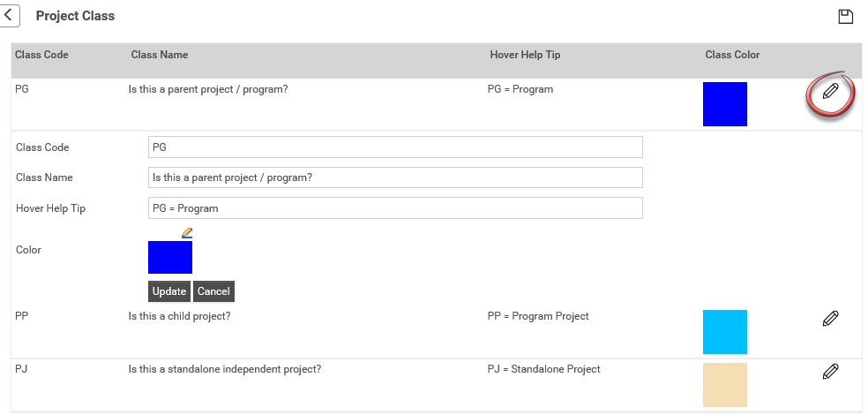868x415 pixels.
Task: Click the Class Name column header
Action: pos(160,55)
